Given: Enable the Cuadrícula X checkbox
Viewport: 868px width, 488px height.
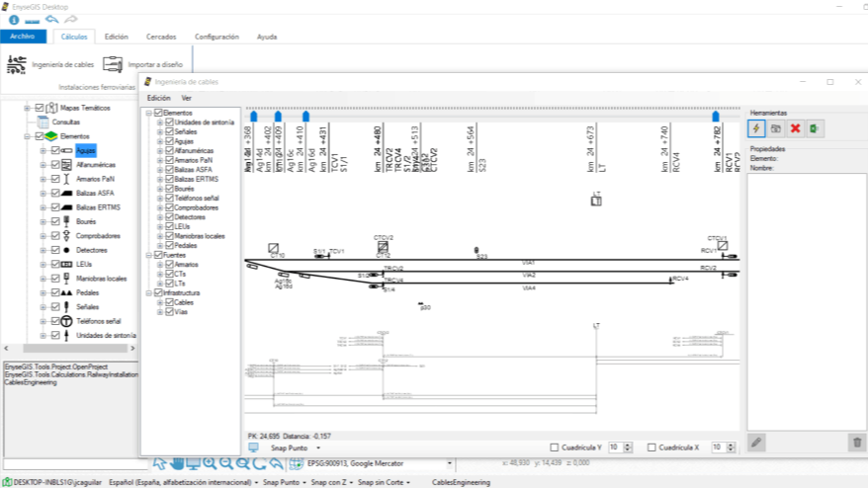Looking at the screenshot, I should click(x=651, y=447).
